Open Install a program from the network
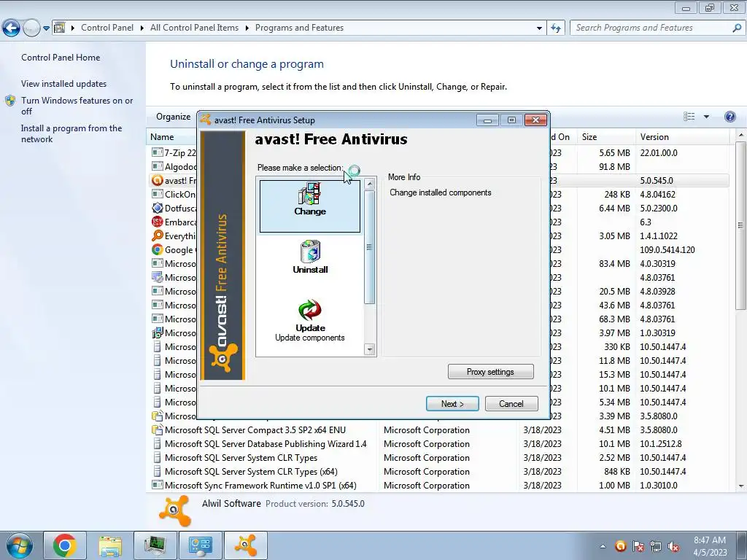Viewport: 747px width, 560px height. (71, 134)
